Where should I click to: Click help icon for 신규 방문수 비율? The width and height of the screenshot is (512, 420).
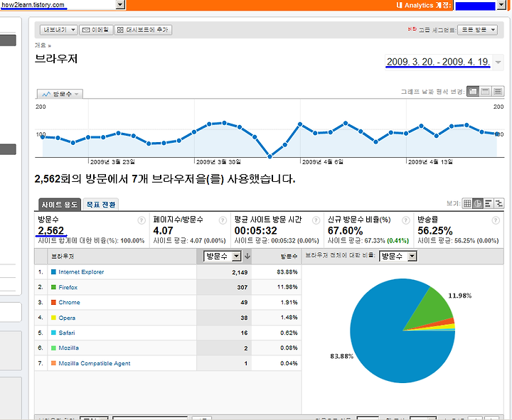405,220
